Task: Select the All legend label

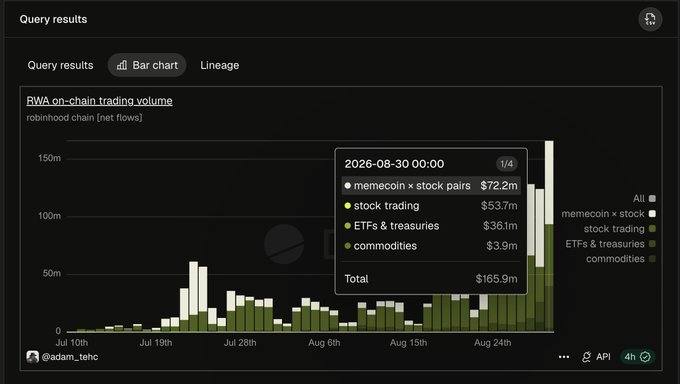Action: point(638,199)
